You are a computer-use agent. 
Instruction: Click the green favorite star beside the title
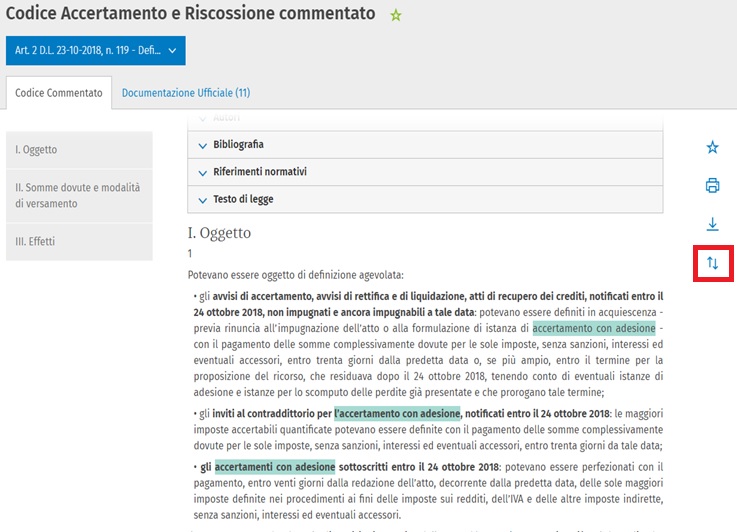[395, 15]
